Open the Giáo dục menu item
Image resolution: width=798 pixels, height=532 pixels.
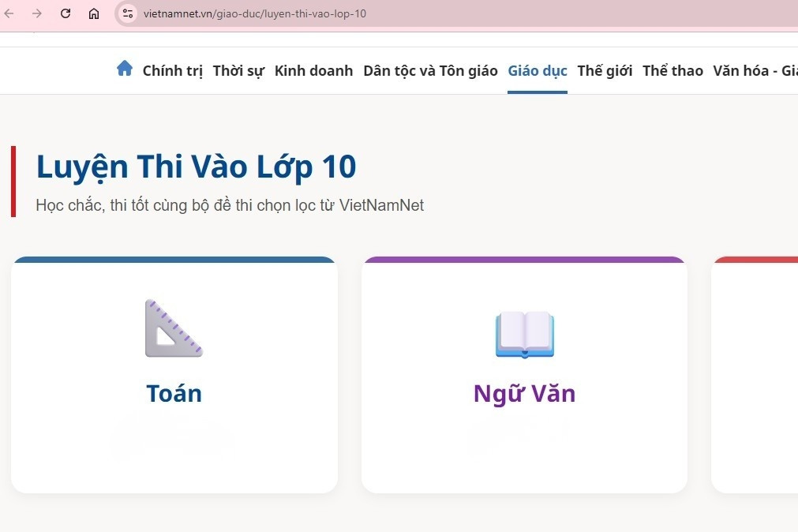(537, 70)
